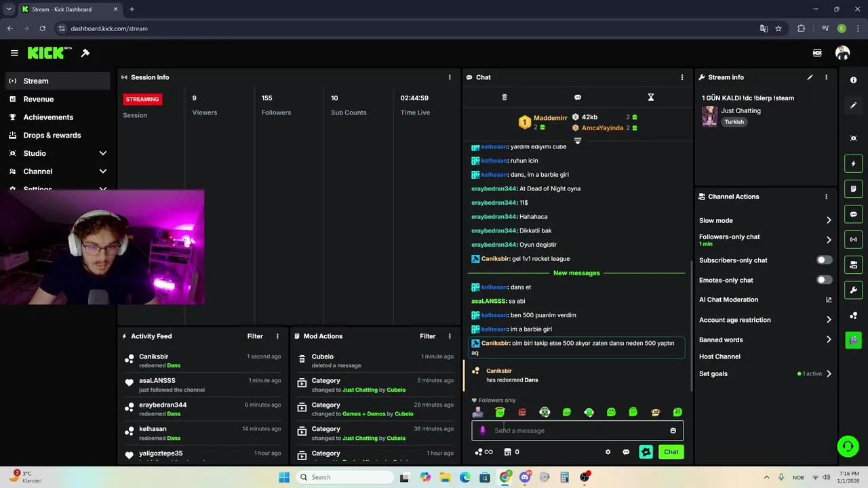Open Drops & rewards in the sidebar

58,135
